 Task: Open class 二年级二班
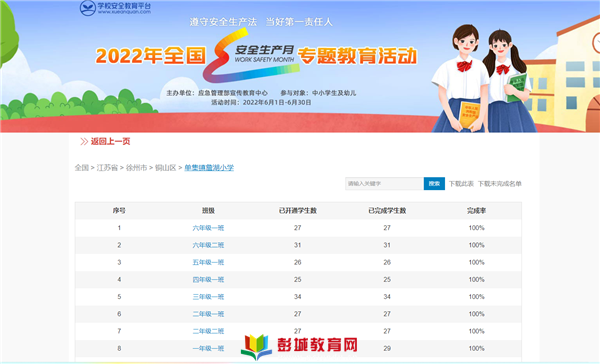pos(208,331)
